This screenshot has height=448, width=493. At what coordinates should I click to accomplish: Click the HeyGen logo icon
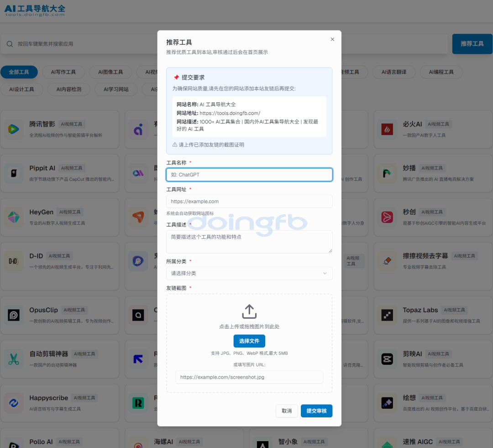click(x=14, y=217)
